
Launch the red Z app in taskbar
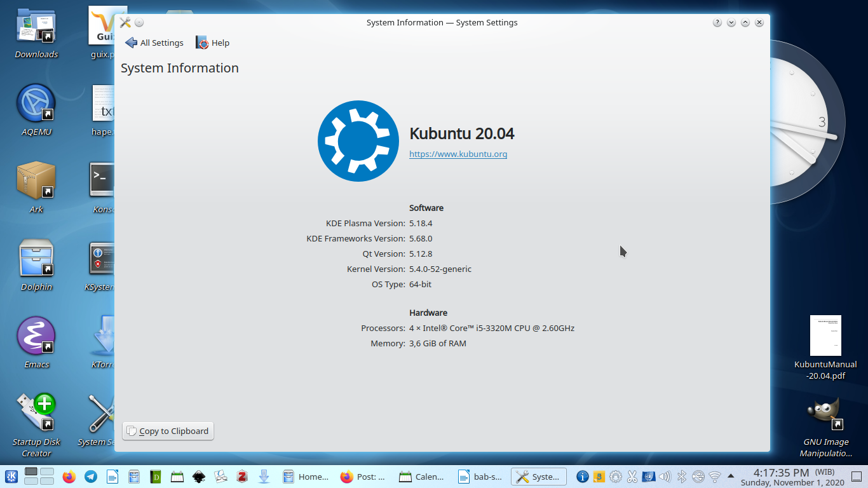242,477
